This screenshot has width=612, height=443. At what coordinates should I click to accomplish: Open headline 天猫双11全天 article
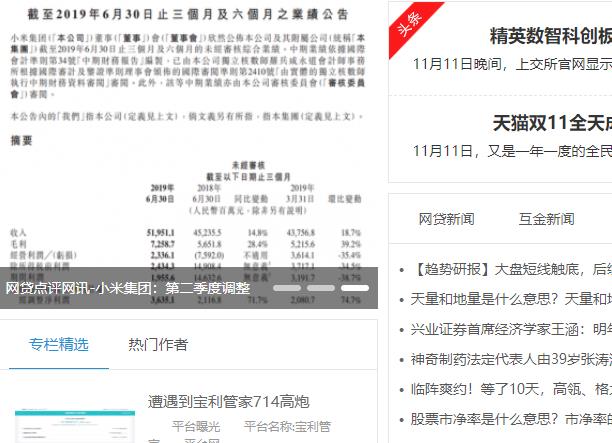[x=552, y=123]
